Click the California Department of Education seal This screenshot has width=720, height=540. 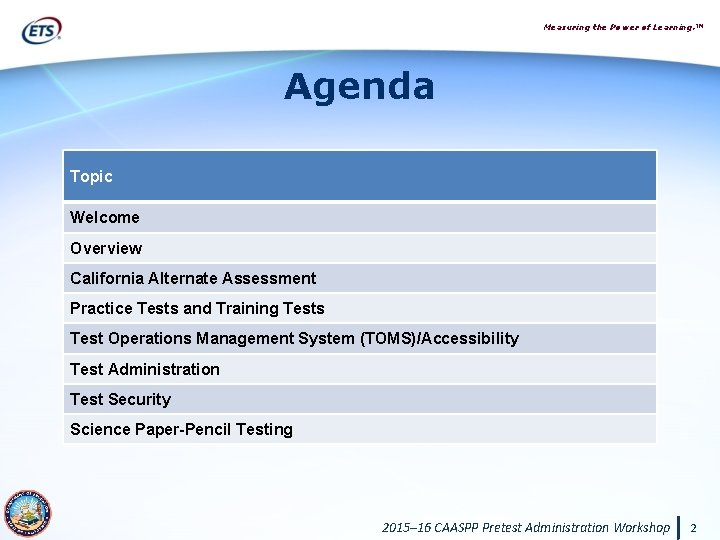(x=28, y=513)
